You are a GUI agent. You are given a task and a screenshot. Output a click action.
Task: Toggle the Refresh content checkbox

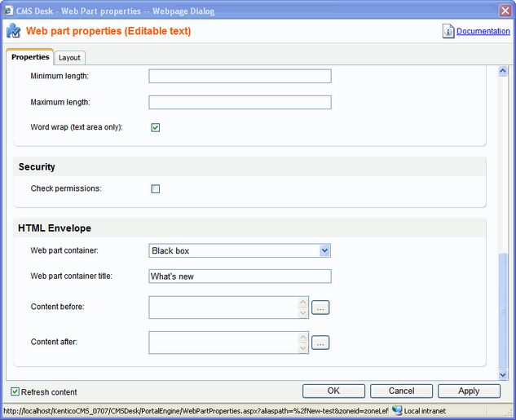pyautogui.click(x=15, y=391)
